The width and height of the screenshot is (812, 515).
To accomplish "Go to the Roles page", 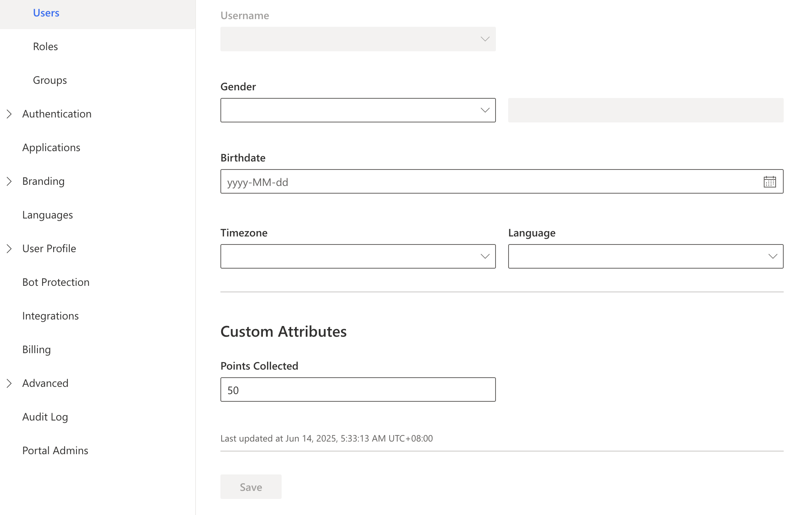I will coord(45,47).
